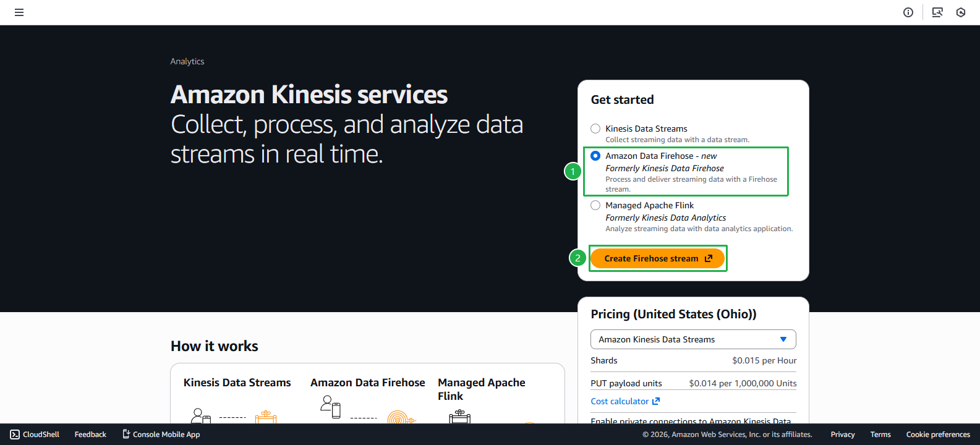The height and width of the screenshot is (445, 980).
Task: Click the Analytics breadcrumb text
Action: [187, 61]
